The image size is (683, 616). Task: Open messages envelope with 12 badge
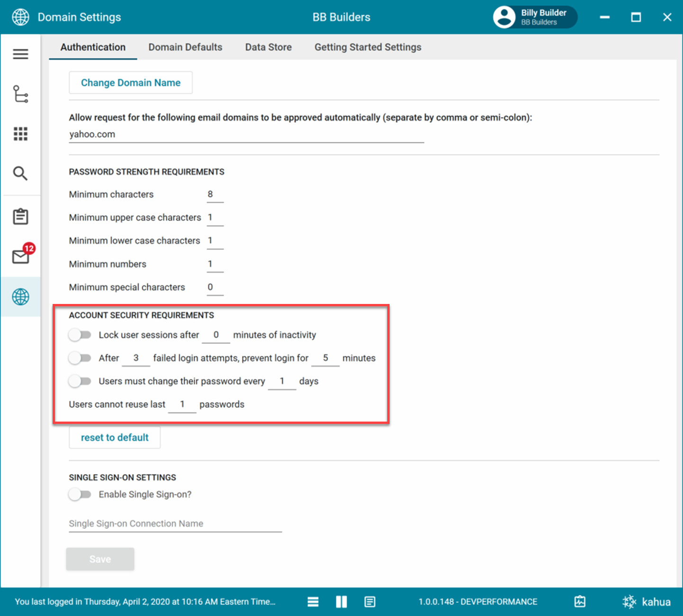point(21,256)
